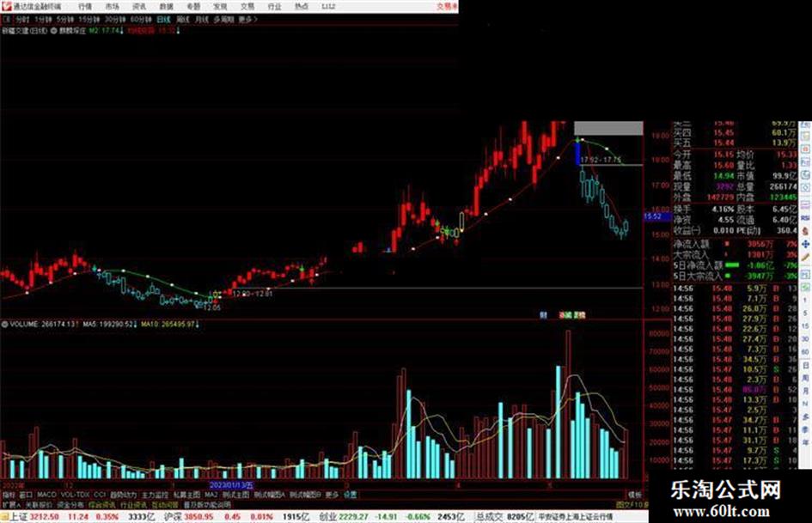This screenshot has width=812, height=523.
Task: Expand the 更多 > period options
Action: tap(248, 19)
